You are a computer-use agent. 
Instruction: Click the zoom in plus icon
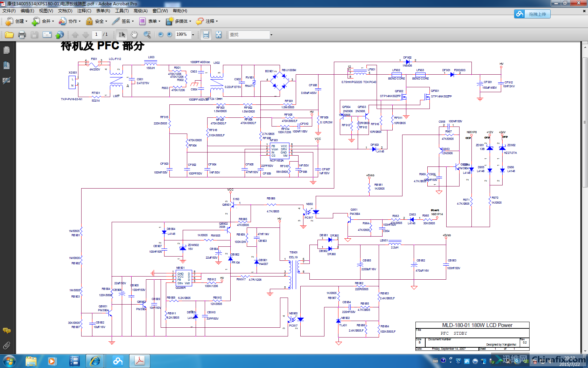point(169,34)
